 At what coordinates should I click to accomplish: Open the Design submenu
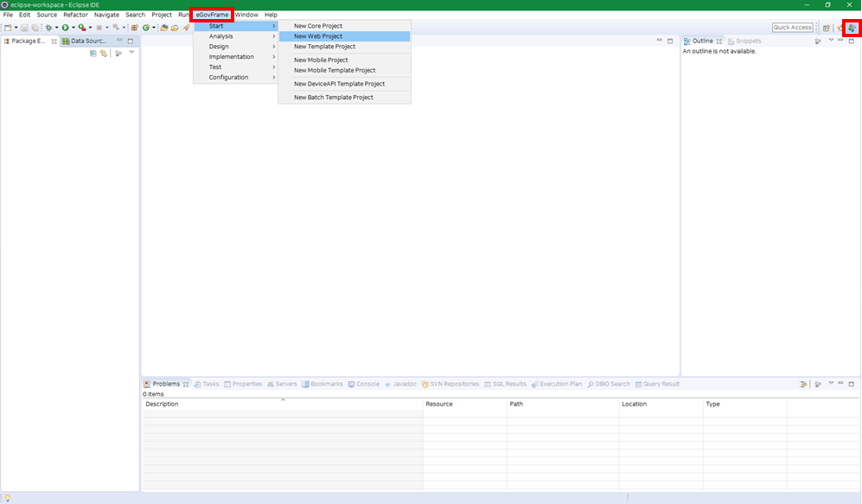tap(236, 47)
